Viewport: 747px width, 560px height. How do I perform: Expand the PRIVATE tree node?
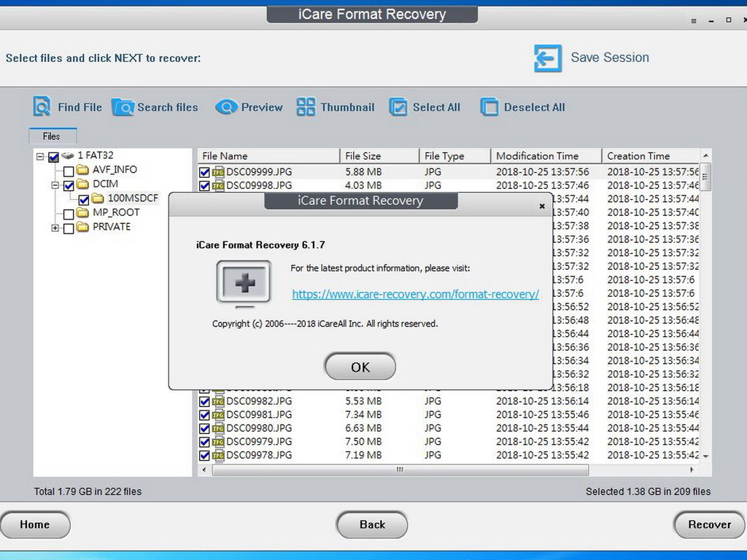55,228
